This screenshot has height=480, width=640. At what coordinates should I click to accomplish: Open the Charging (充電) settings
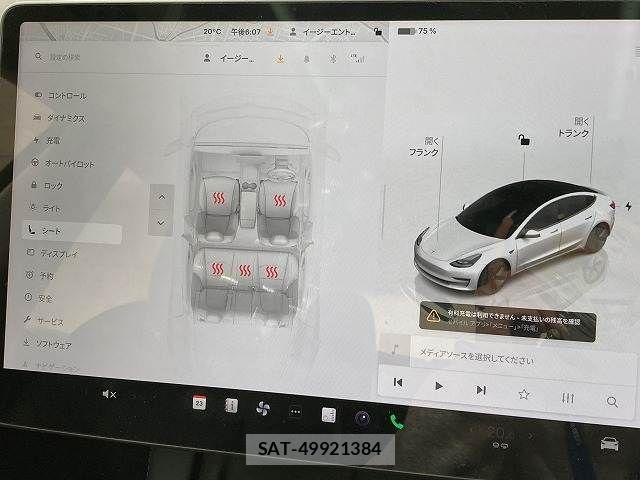tap(47, 140)
